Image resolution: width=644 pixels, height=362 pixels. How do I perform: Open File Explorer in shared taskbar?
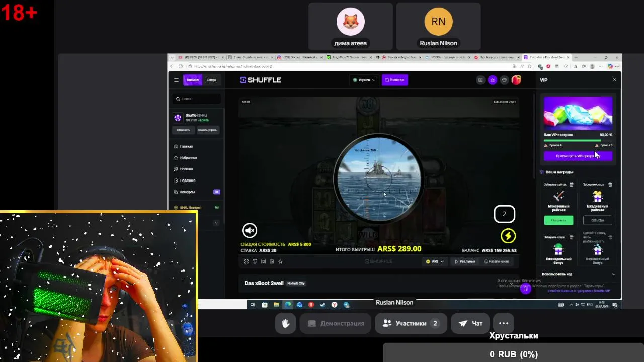coord(276,305)
